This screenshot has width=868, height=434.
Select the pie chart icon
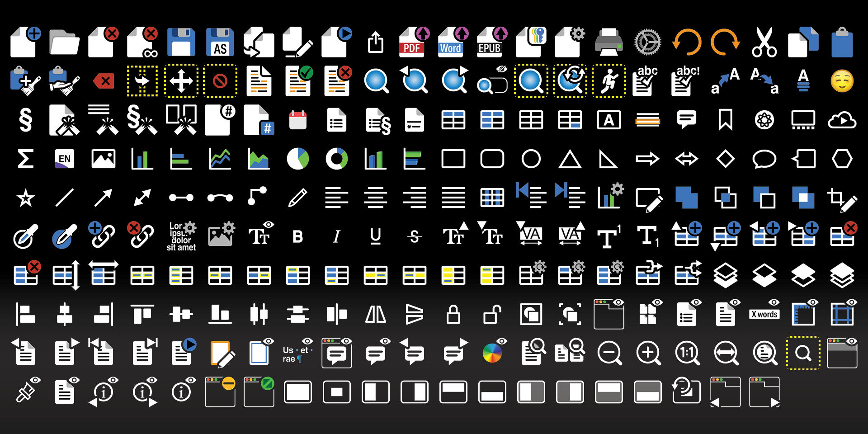pyautogui.click(x=298, y=159)
